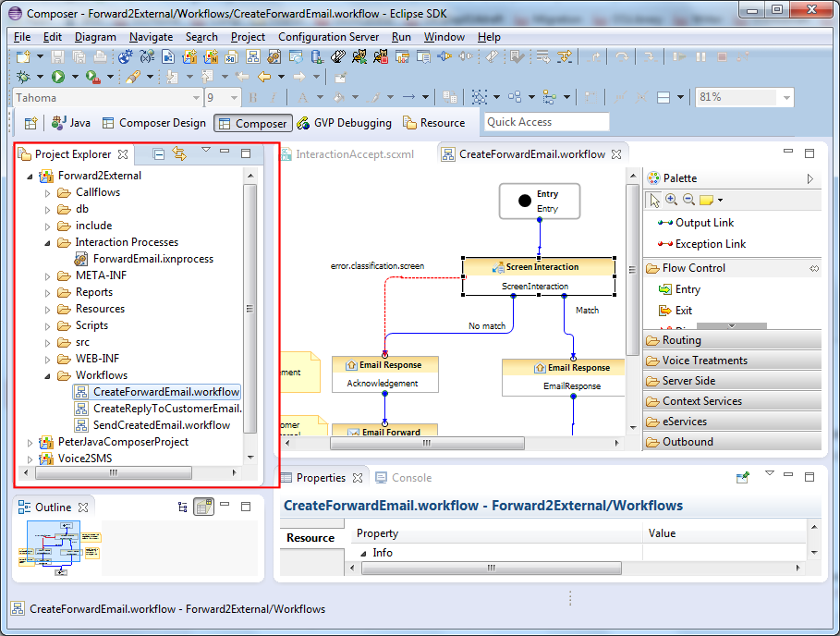
Task: Open the Tahoma font name dropdown
Action: pos(196,98)
